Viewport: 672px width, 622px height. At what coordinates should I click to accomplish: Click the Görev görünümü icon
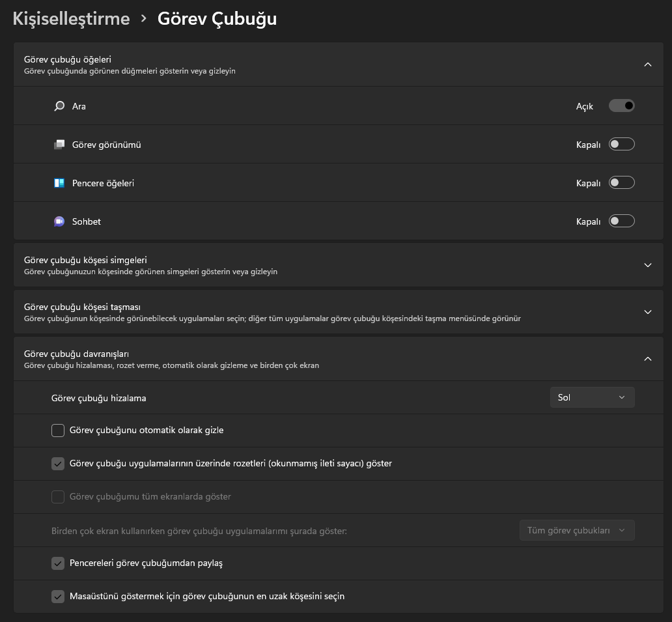[x=59, y=145]
